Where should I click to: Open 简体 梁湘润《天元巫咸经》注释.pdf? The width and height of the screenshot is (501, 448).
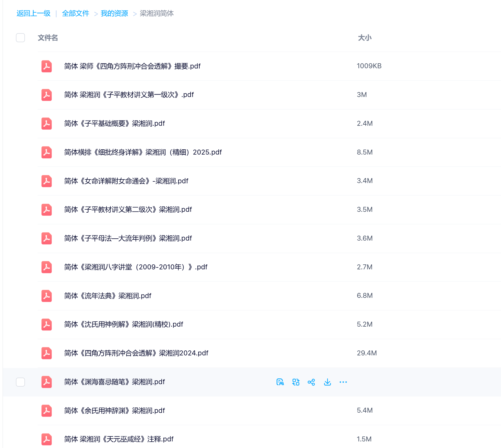(x=119, y=439)
